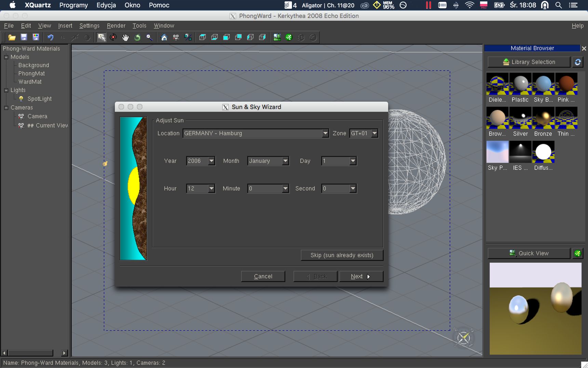This screenshot has height=368, width=588.
Task: Click green render icon beside Quick View
Action: click(578, 253)
